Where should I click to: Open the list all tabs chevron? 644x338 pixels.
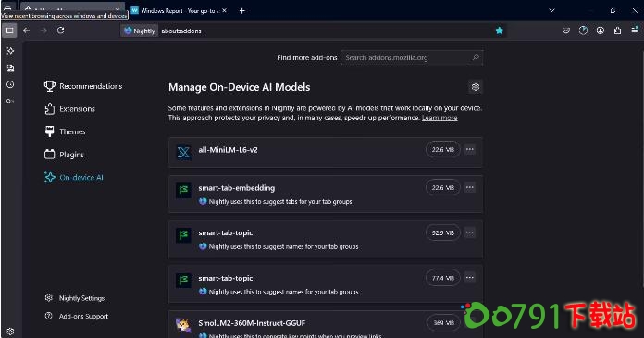pos(551,11)
